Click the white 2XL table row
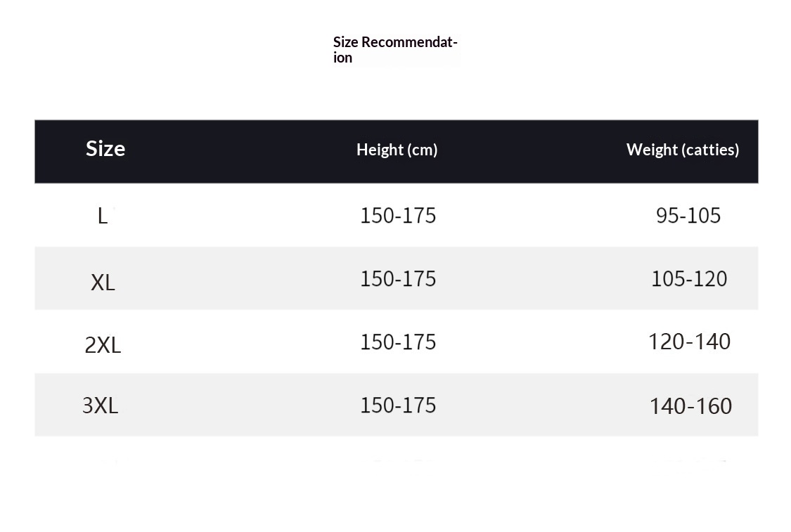The height and width of the screenshot is (532, 791). (x=232, y=342)
